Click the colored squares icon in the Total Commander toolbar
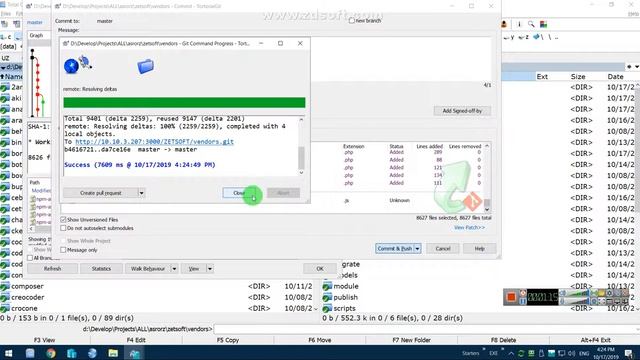 [x=543, y=24]
